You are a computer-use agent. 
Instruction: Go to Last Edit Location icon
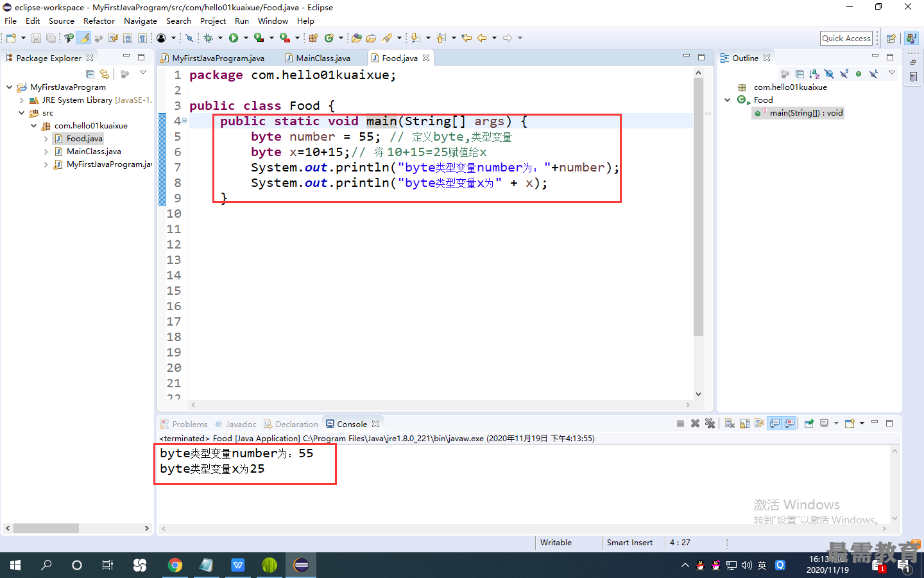(466, 38)
